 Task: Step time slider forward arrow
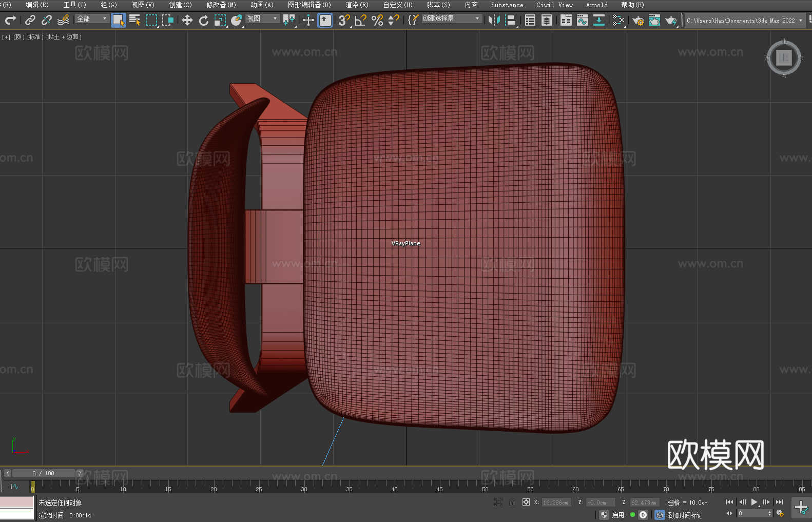click(x=80, y=473)
